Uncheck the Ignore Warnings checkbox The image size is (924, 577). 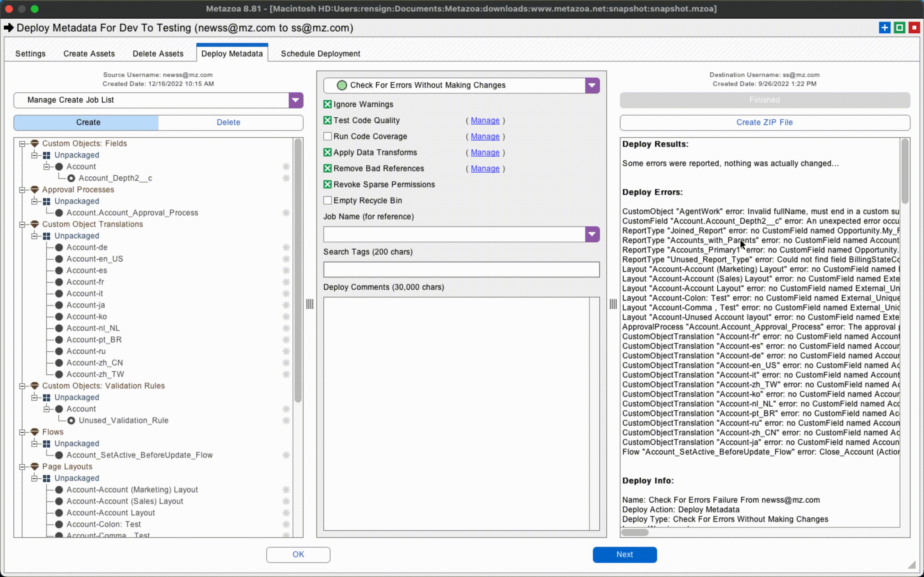tap(328, 104)
